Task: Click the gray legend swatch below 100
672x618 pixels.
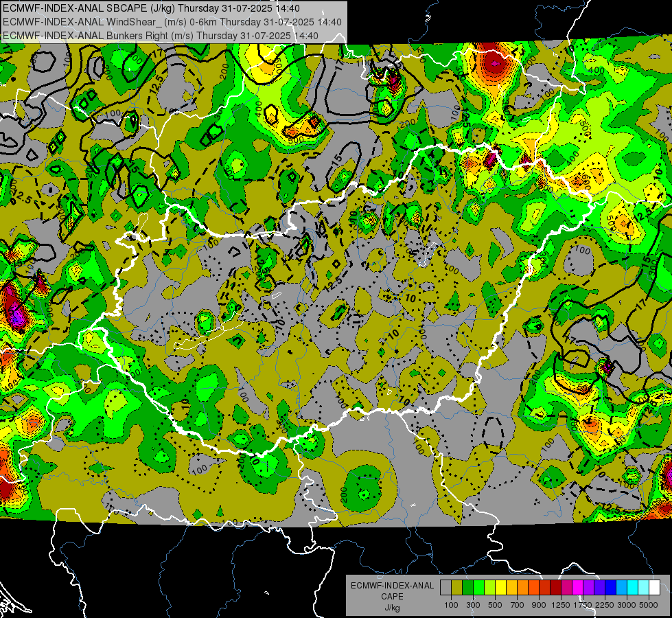Action: 445,588
